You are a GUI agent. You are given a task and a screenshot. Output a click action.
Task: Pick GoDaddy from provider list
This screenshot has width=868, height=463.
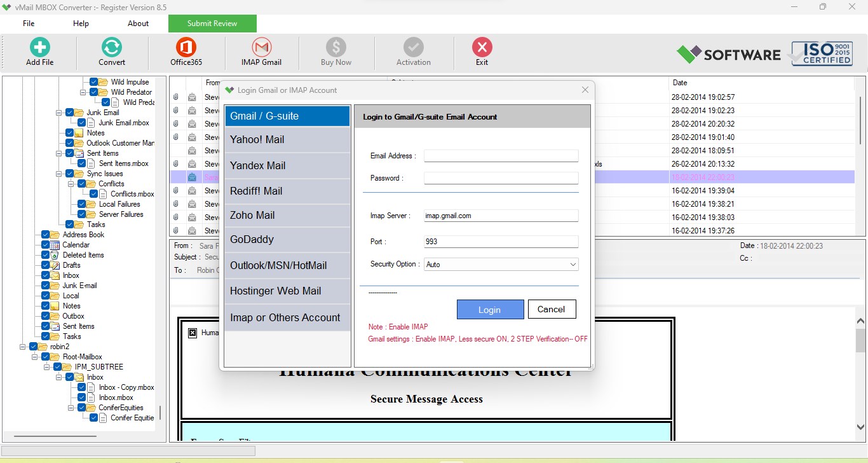click(287, 240)
